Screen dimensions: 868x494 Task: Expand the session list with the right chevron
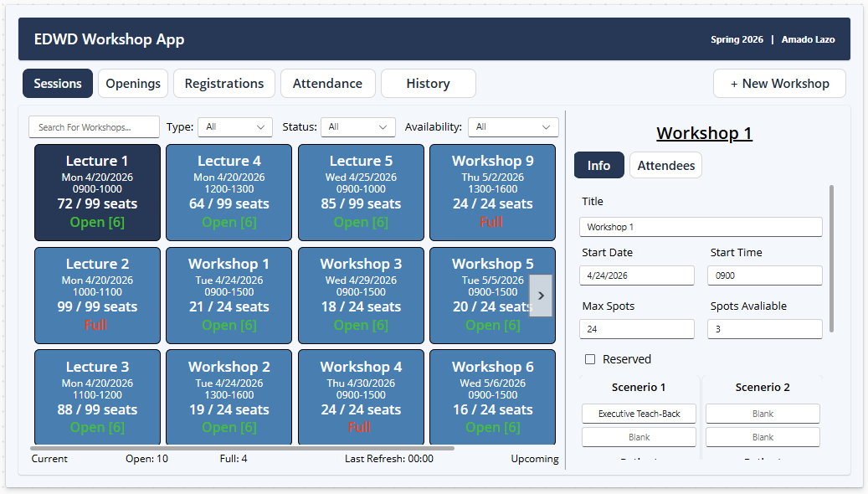[x=541, y=295]
